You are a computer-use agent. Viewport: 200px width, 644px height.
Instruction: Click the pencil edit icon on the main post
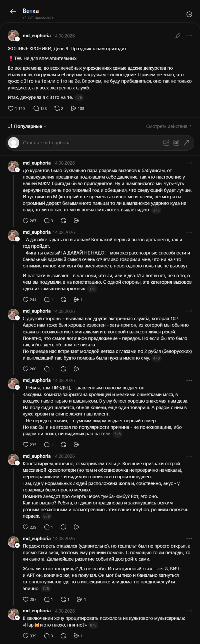[178, 36]
